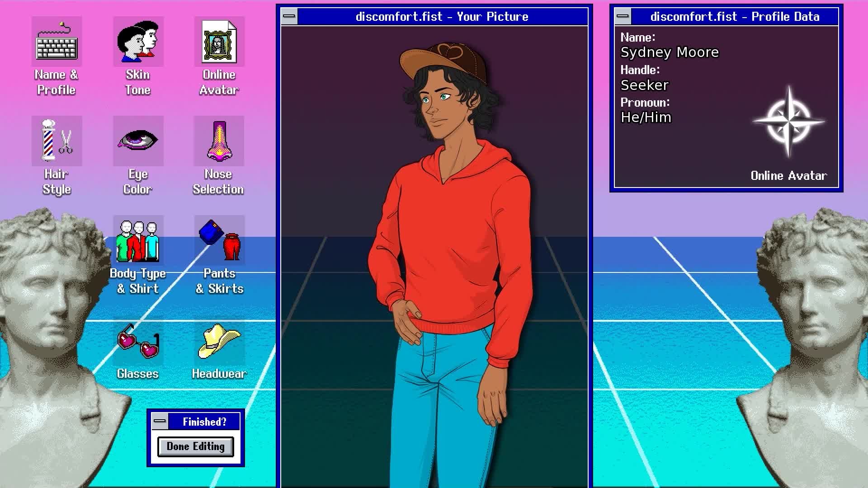Choose the Hair Style barber pole icon
868x488 pixels.
click(57, 141)
